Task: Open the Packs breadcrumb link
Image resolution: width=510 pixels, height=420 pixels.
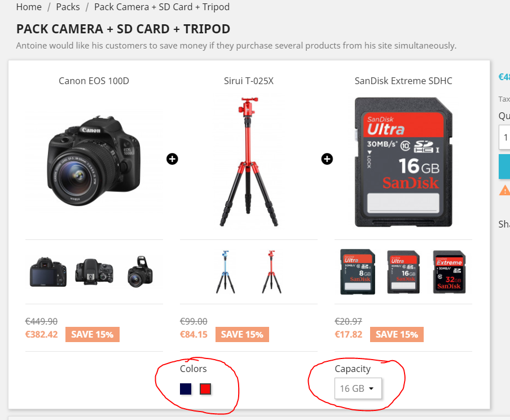Action: tap(68, 7)
